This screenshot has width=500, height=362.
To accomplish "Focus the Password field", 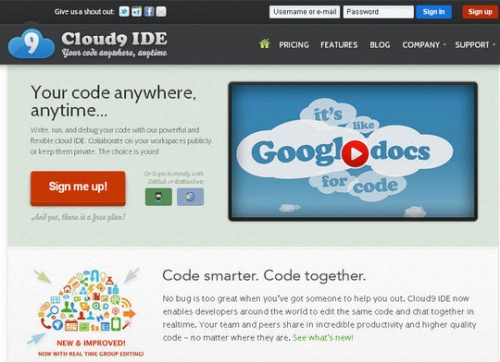I will (x=378, y=12).
